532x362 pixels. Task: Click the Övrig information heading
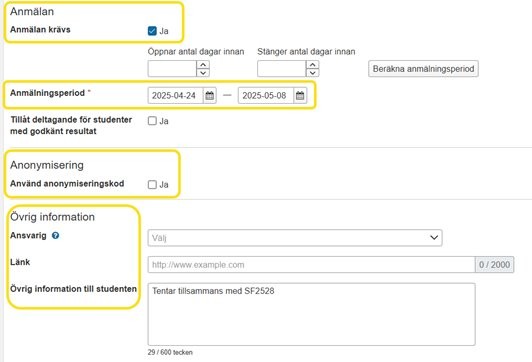pyautogui.click(x=53, y=217)
